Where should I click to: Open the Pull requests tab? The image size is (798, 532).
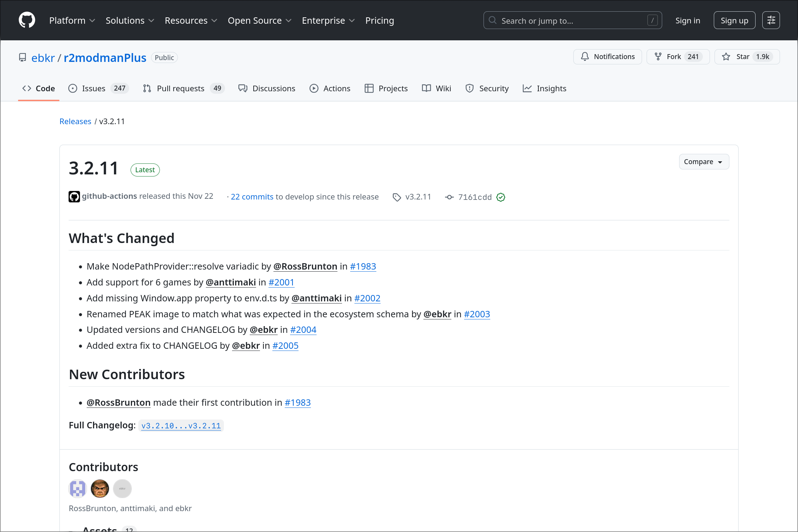180,88
